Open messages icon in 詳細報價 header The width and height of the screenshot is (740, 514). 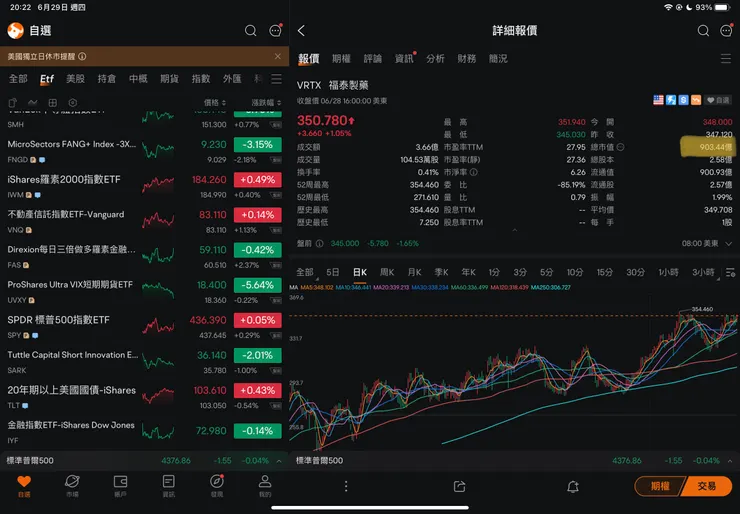pyautogui.click(x=726, y=31)
